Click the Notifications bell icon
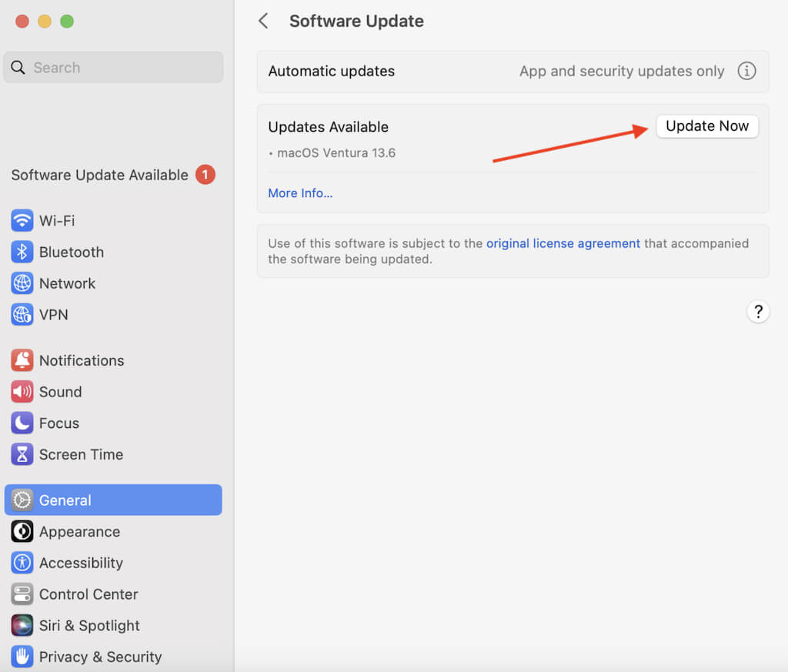This screenshot has height=672, width=788. click(22, 360)
